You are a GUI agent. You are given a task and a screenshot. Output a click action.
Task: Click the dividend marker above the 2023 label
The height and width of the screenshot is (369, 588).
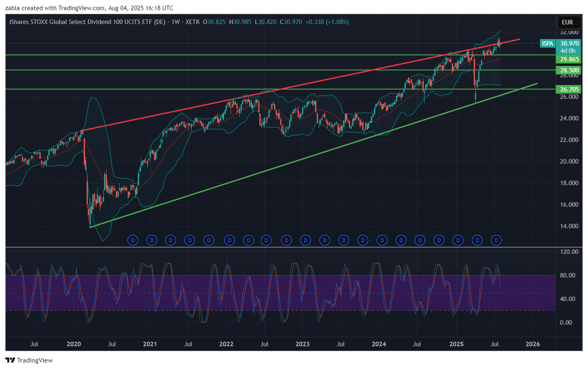pos(305,240)
